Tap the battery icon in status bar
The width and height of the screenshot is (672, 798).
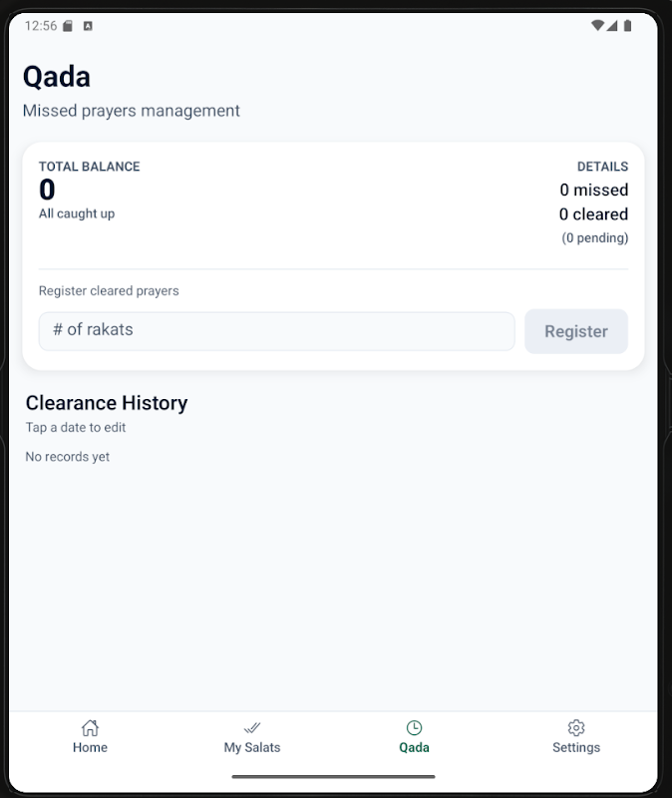[627, 26]
